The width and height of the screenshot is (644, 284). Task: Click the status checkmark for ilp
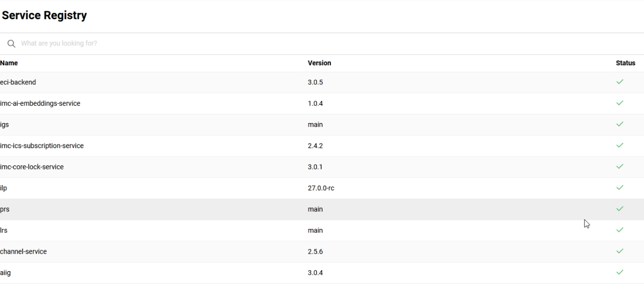click(620, 188)
